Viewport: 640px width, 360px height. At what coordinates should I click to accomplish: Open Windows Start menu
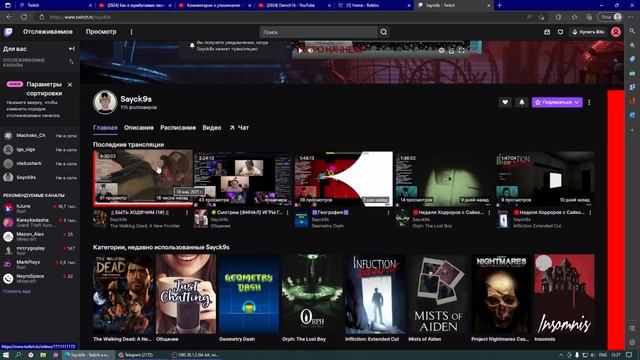click(x=6, y=355)
